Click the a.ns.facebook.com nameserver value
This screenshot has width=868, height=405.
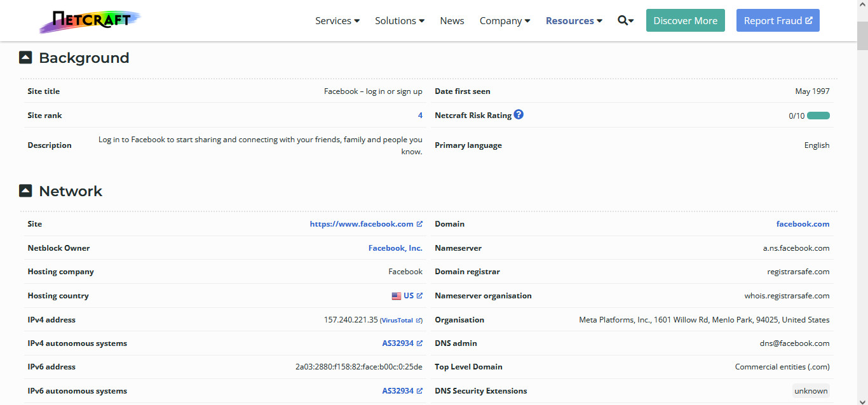tap(796, 248)
